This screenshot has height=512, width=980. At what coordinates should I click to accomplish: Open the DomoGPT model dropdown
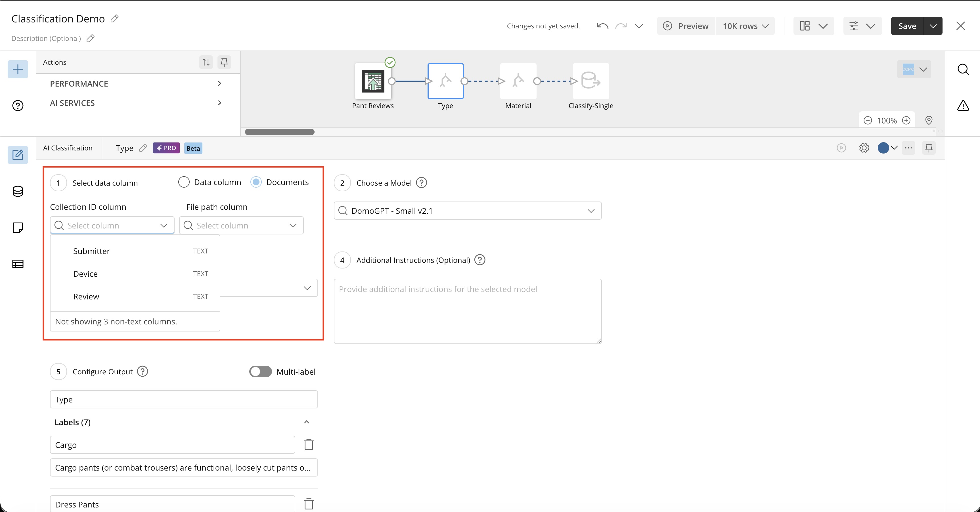click(x=468, y=211)
